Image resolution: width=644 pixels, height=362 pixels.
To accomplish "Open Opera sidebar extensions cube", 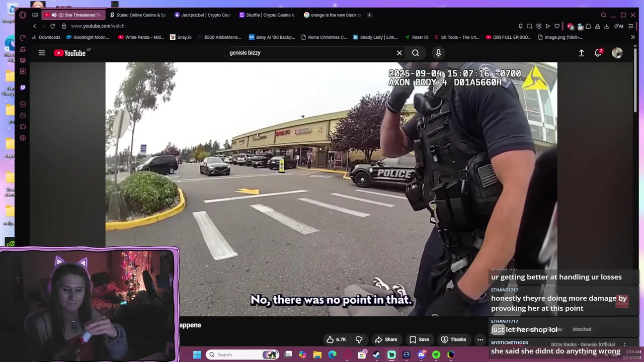I will 23,127.
